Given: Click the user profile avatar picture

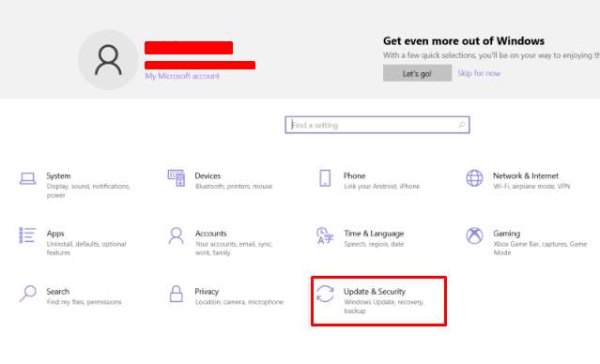Looking at the screenshot, I should click(108, 60).
